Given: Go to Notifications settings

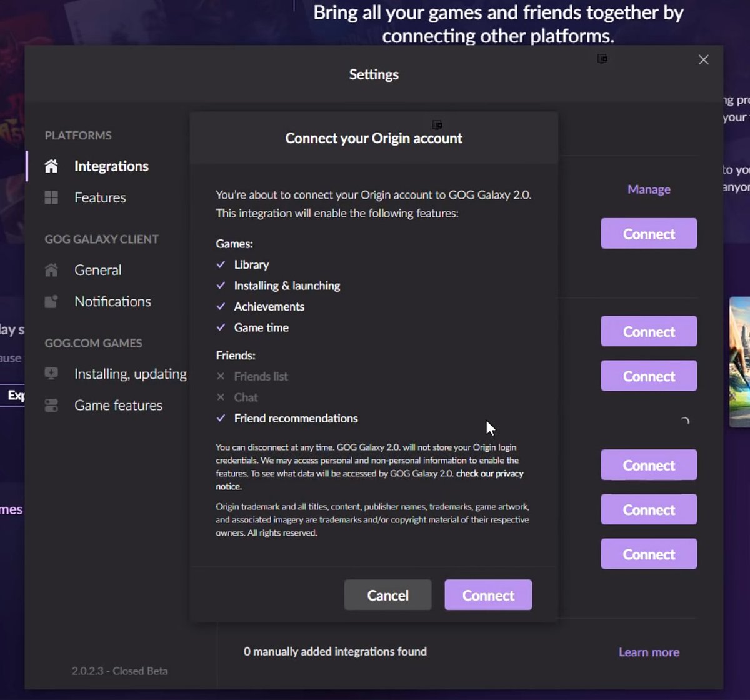Looking at the screenshot, I should [x=112, y=301].
